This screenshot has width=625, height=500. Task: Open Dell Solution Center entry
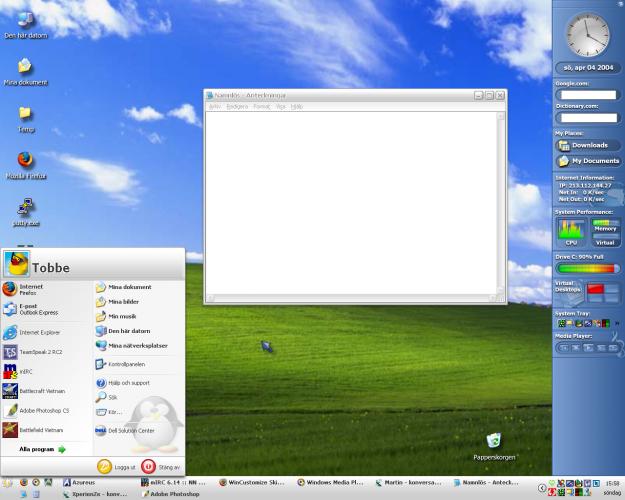pyautogui.click(x=130, y=430)
